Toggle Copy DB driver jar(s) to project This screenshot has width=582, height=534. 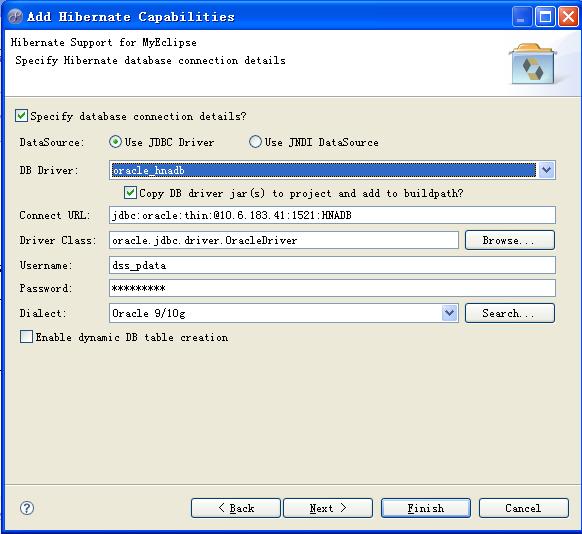point(130,193)
